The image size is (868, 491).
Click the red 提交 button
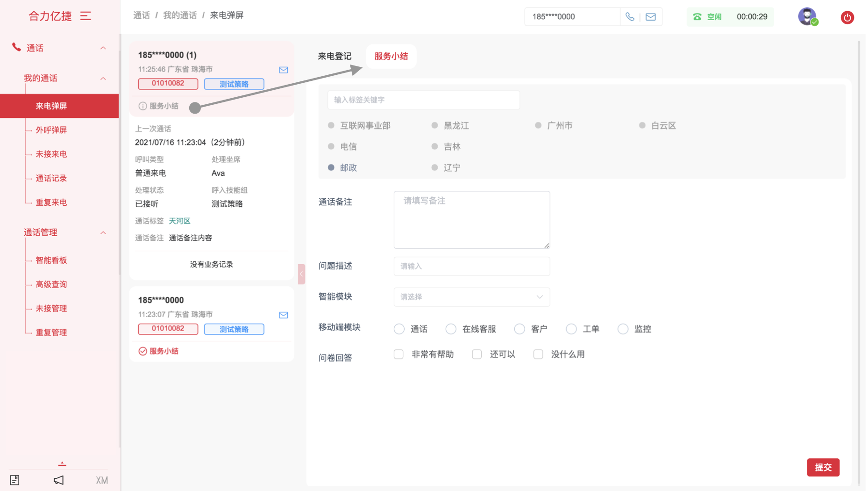pos(823,467)
